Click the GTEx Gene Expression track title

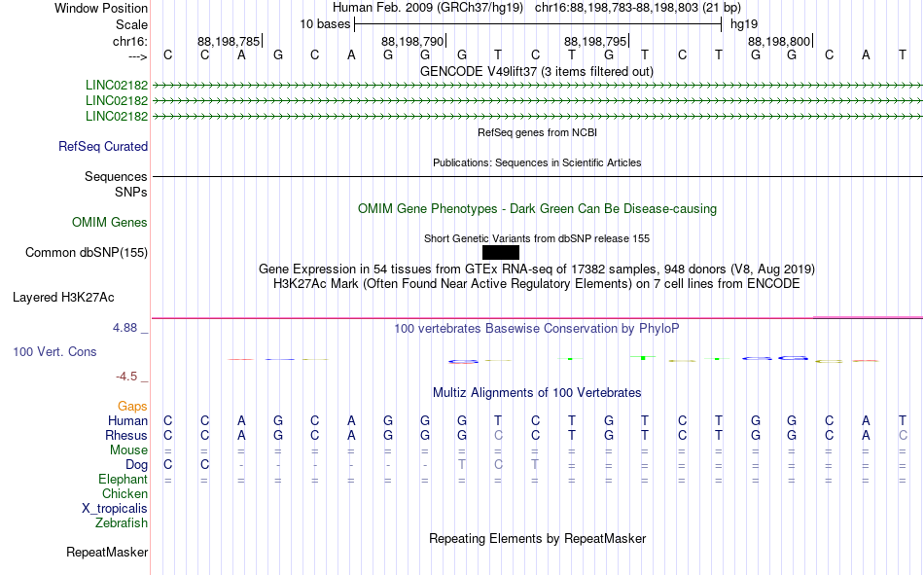[x=537, y=269]
